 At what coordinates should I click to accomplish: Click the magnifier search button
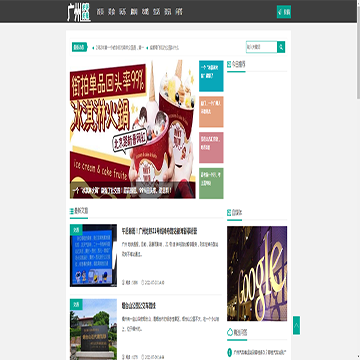[281, 47]
